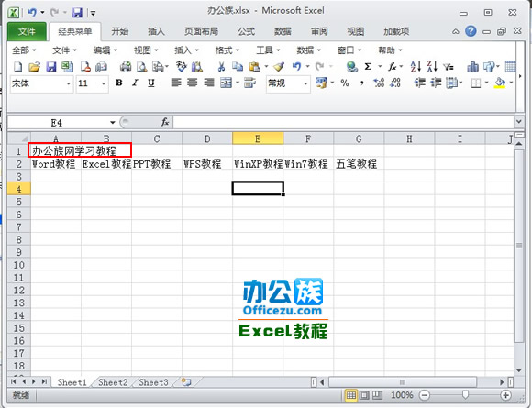The image size is (532, 408).
Task: Align text left in cell
Action: tap(176, 83)
